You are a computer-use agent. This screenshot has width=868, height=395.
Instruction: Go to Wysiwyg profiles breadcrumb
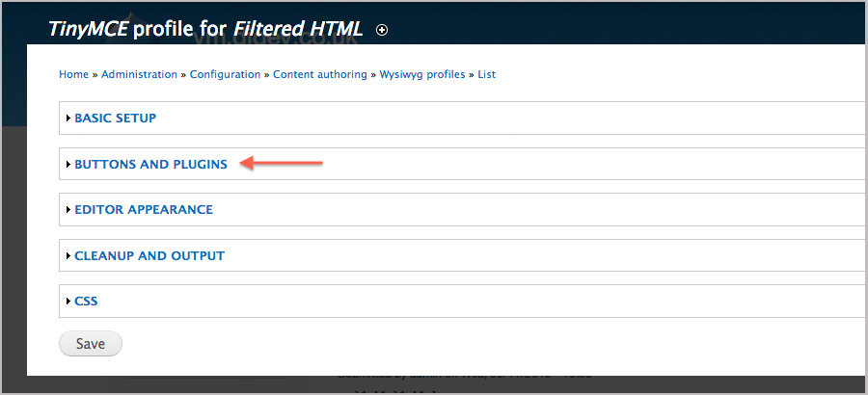click(x=422, y=74)
